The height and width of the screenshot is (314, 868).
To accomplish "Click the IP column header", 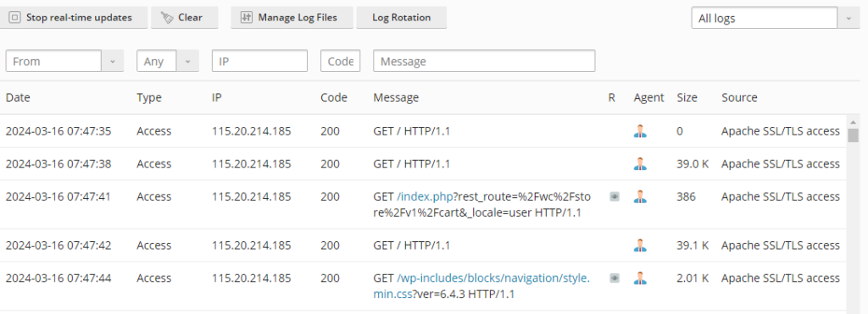I will pos(216,97).
